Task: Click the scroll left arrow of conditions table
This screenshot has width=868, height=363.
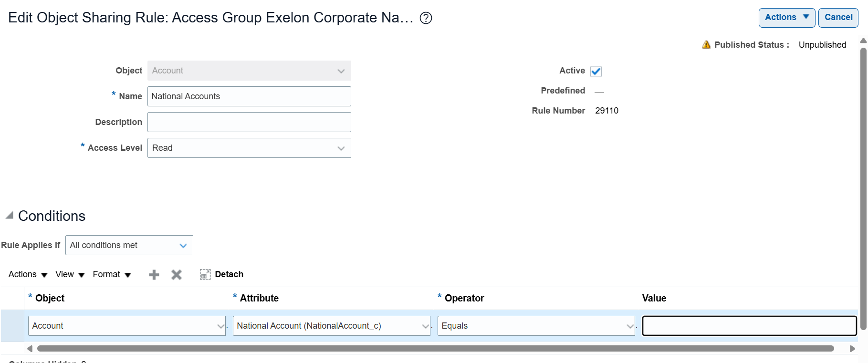Action: click(30, 349)
